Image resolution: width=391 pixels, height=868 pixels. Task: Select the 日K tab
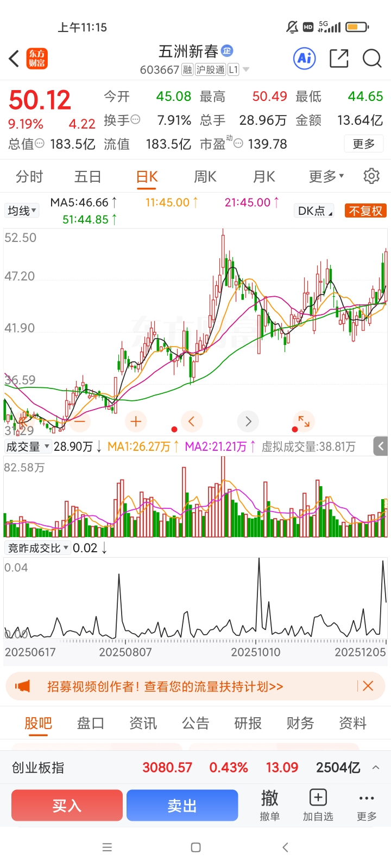pyautogui.click(x=147, y=177)
